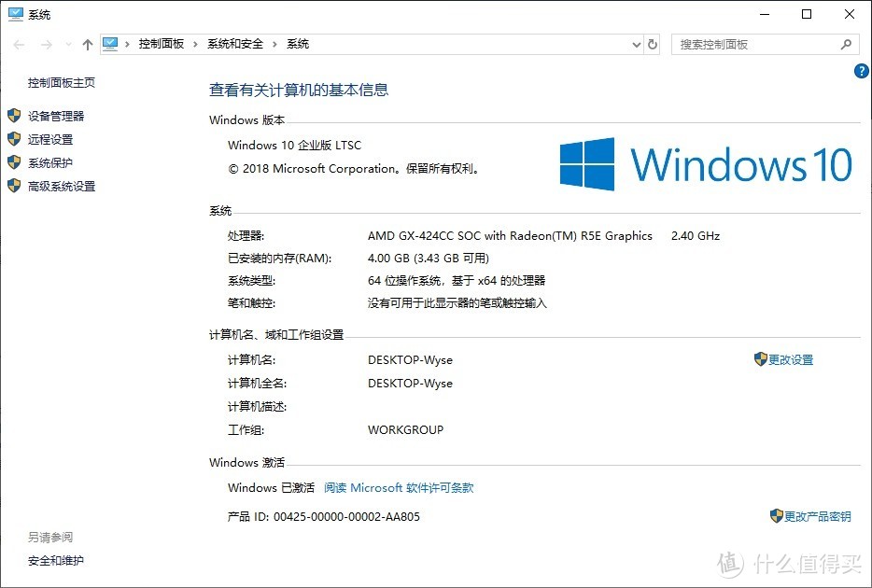
Task: Expand the address bar history dropdown
Action: (x=637, y=45)
